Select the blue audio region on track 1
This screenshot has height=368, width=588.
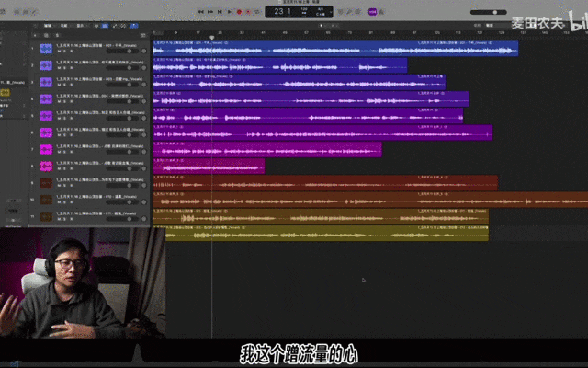click(335, 49)
